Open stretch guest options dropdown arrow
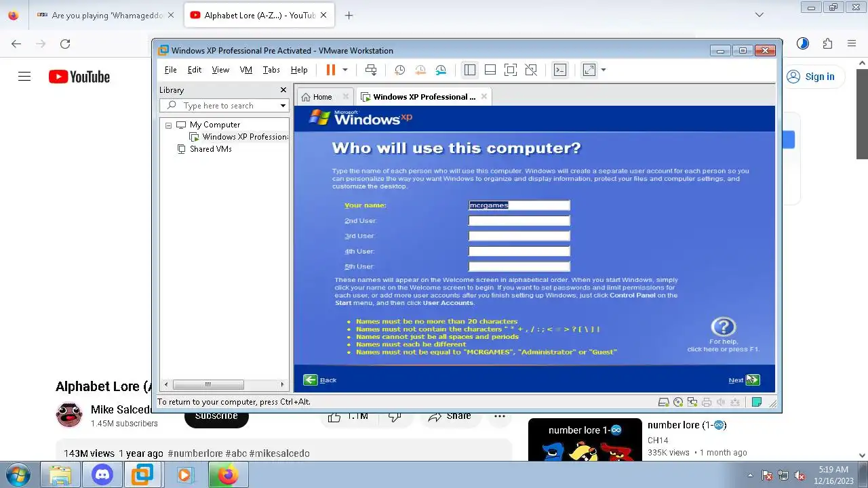Viewport: 868px width, 488px height. tap(603, 70)
